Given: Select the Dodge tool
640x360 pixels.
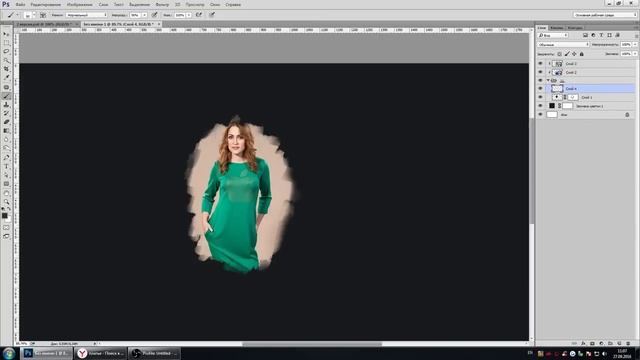Looking at the screenshot, I should 6,148.
